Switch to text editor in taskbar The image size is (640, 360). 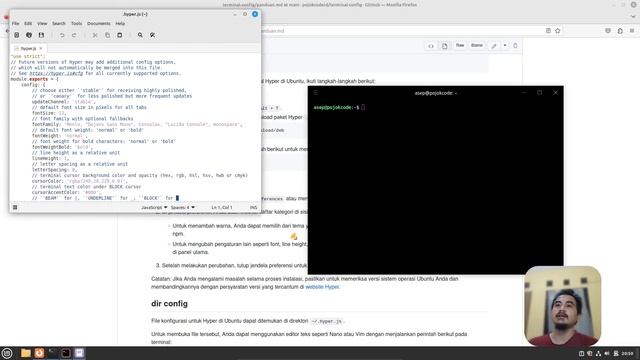pyautogui.click(x=79, y=353)
